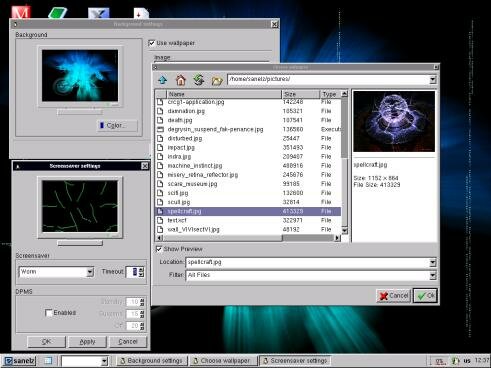
Task: Expand the /home/sanelz/pictures/ path dropdown
Action: tap(433, 79)
